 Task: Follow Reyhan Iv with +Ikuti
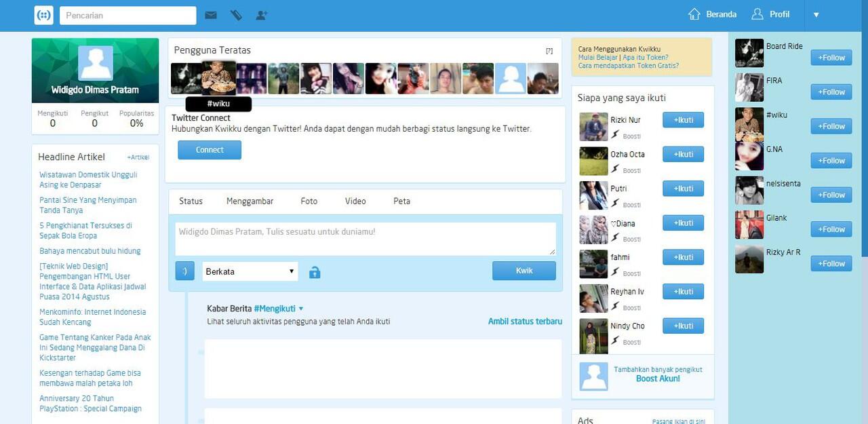[683, 292]
